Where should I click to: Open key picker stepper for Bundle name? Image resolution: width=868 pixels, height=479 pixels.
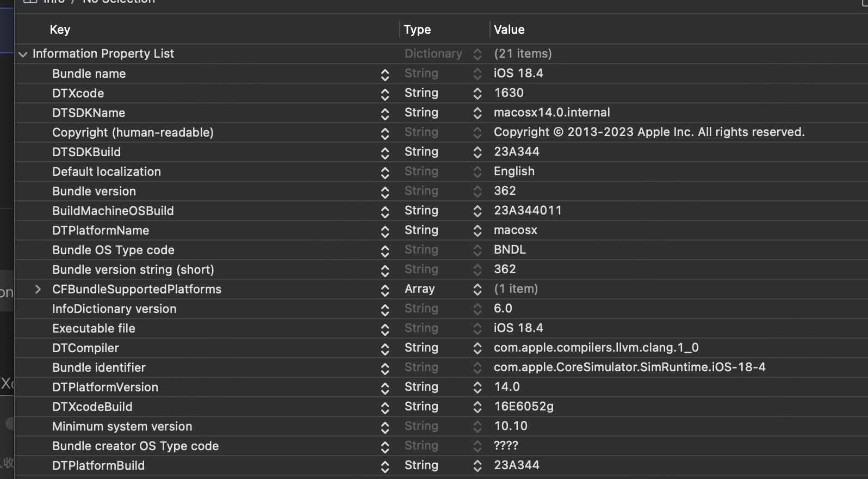tap(385, 74)
